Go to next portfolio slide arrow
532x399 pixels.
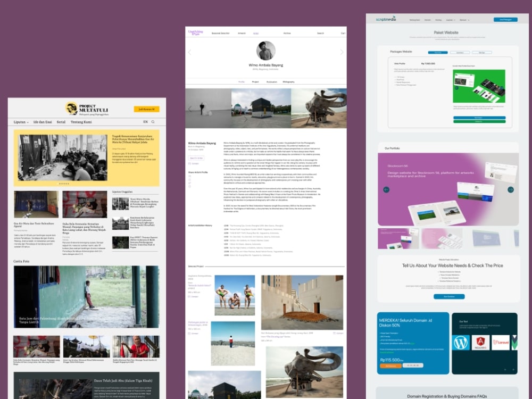tap(511, 190)
